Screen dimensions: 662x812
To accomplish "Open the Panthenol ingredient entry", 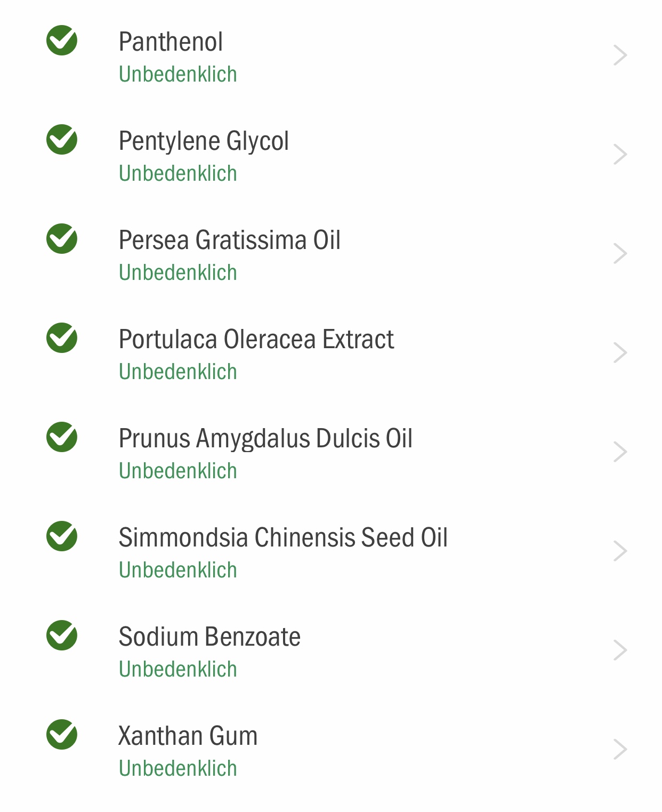I will 331,55.
